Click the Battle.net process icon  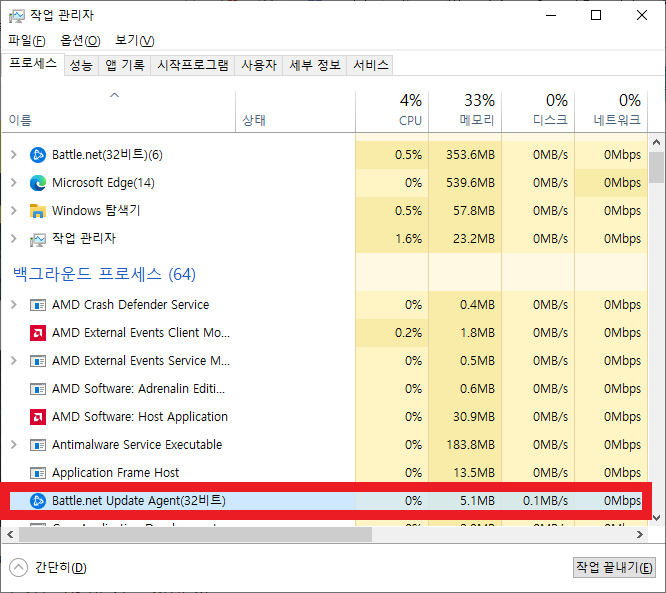tap(38, 155)
